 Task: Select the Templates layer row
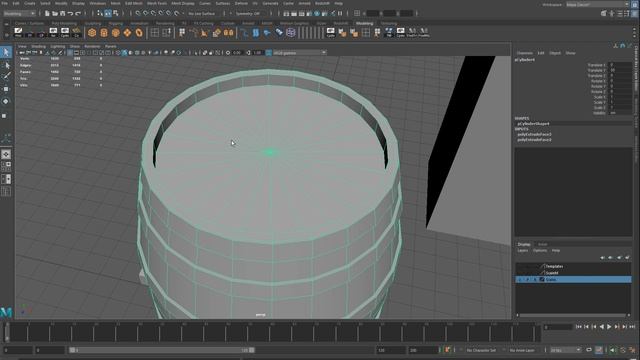click(573, 266)
